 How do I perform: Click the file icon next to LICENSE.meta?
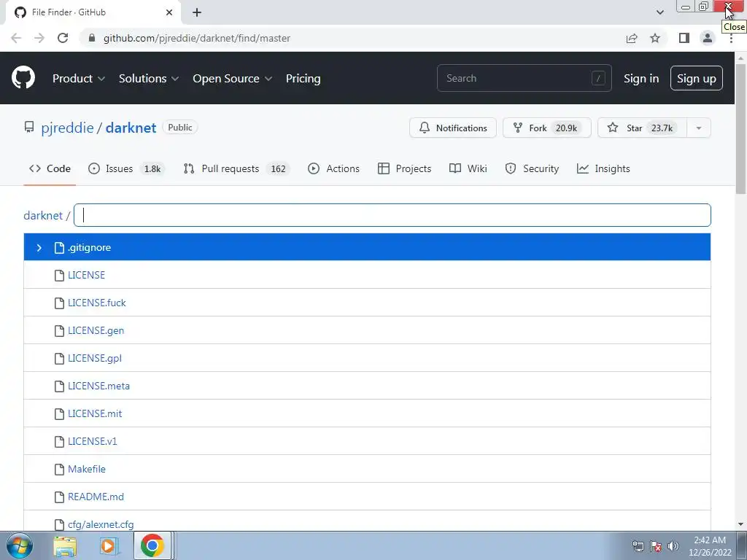59,386
